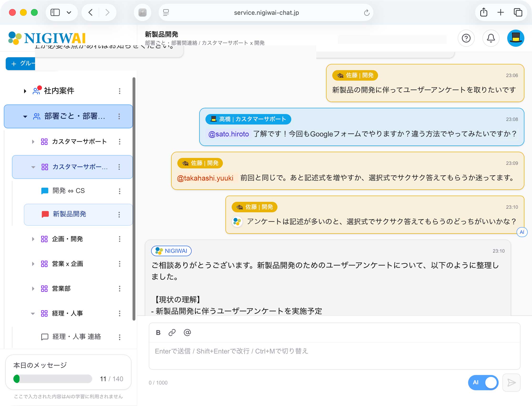532x406 pixels.
Task: Toggle bold formatting in the message composer
Action: [x=159, y=333]
